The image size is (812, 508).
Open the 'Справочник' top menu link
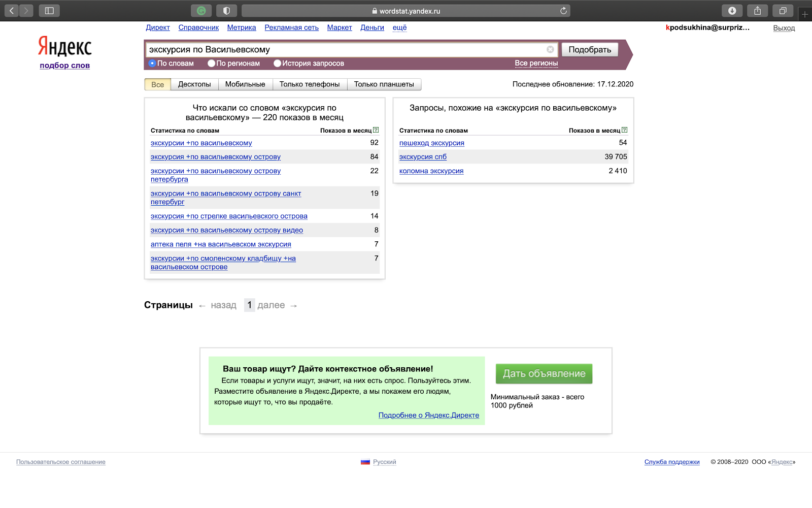tap(198, 27)
